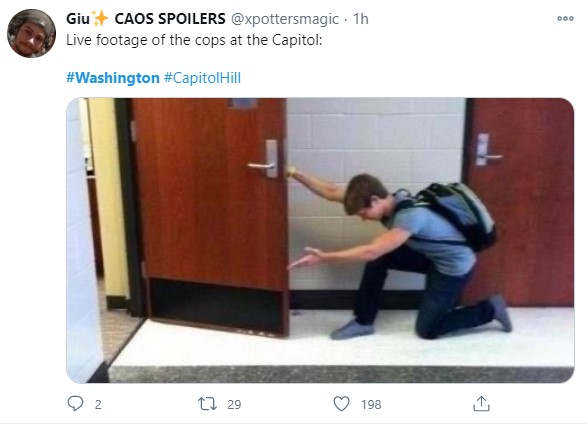Open Giu CAOS SPOILERS display name
The image size is (587, 424).
point(146,18)
